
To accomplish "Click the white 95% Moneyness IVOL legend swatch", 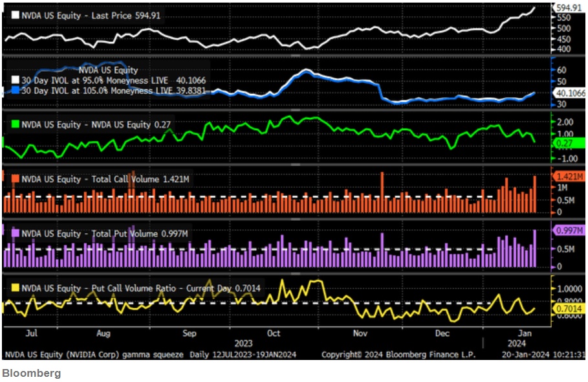I will pos(15,80).
